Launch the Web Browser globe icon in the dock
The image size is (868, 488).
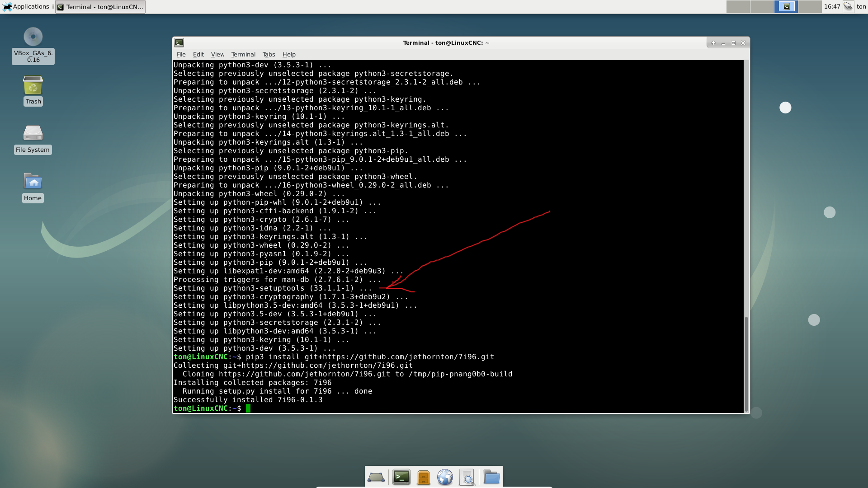pyautogui.click(x=445, y=477)
